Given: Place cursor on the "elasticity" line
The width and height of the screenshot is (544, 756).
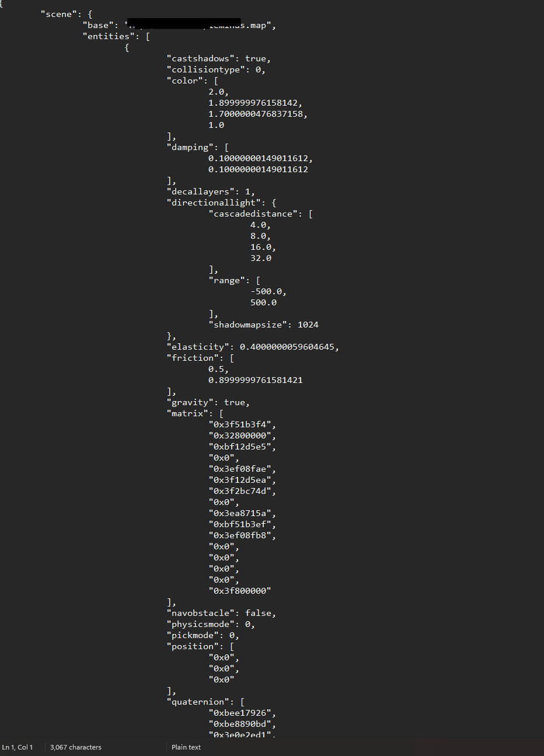Looking at the screenshot, I should [x=253, y=347].
